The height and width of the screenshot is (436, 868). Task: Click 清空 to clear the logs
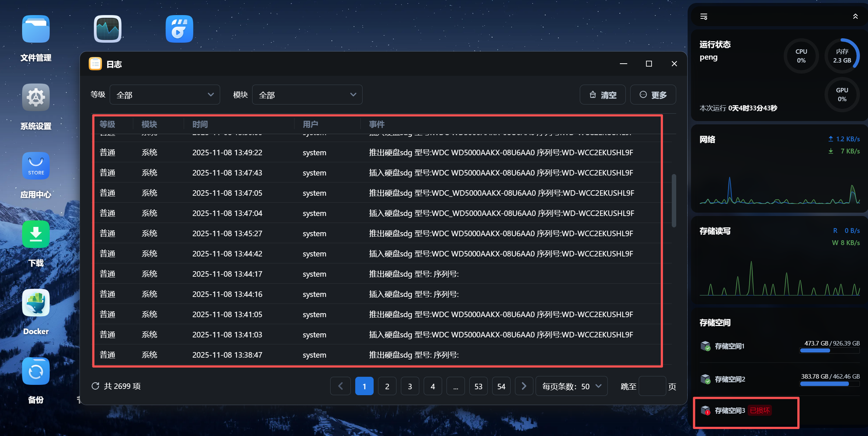[603, 95]
